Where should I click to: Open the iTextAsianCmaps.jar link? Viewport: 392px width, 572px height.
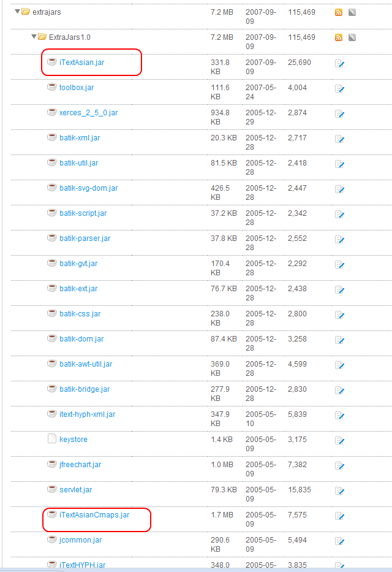pos(94,515)
